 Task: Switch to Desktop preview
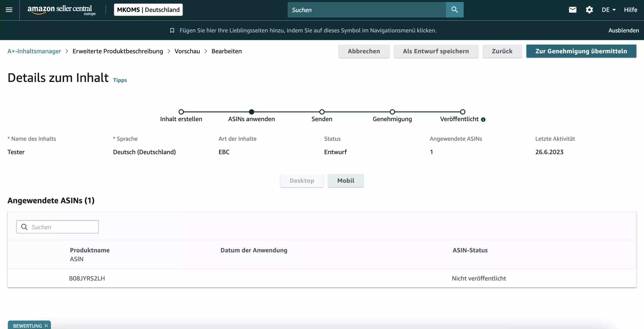point(302,180)
